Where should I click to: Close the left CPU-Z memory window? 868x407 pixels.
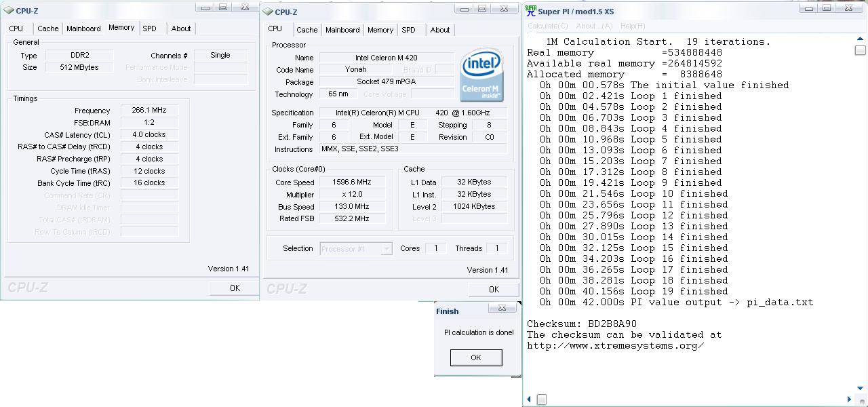click(245, 7)
